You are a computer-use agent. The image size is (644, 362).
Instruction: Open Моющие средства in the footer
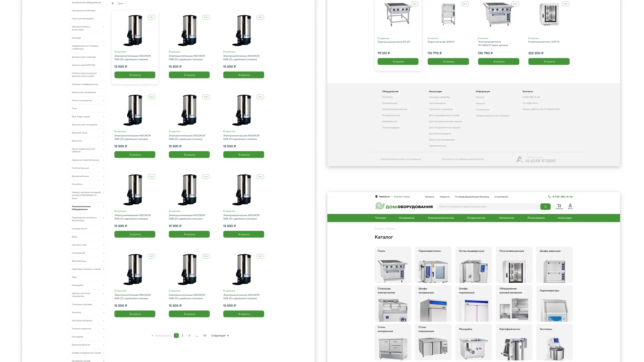pos(439,97)
